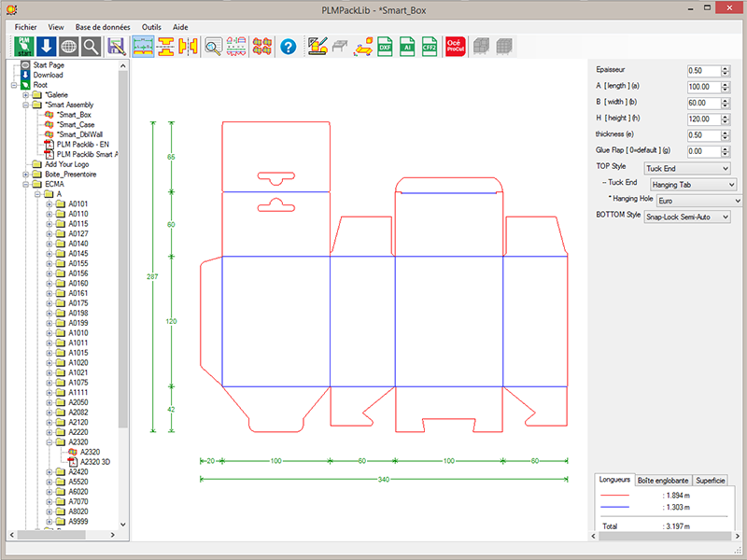Click the first gray palletization cubes icon
The height and width of the screenshot is (560, 747).
pyautogui.click(x=482, y=47)
